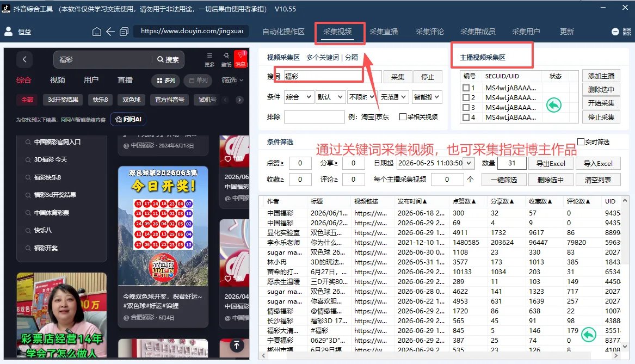Click the user avatar icon next to 恒益
Screen dimensions: 635x364
click(x=9, y=31)
